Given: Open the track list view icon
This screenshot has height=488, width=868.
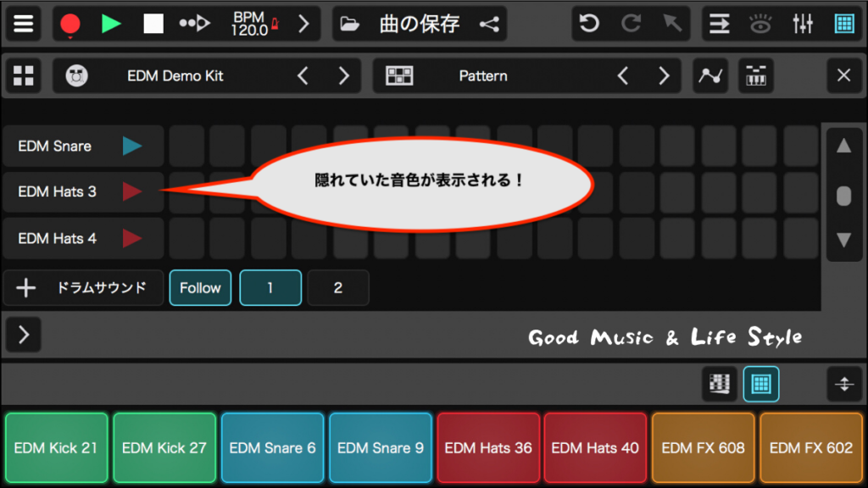Looking at the screenshot, I should point(719,24).
